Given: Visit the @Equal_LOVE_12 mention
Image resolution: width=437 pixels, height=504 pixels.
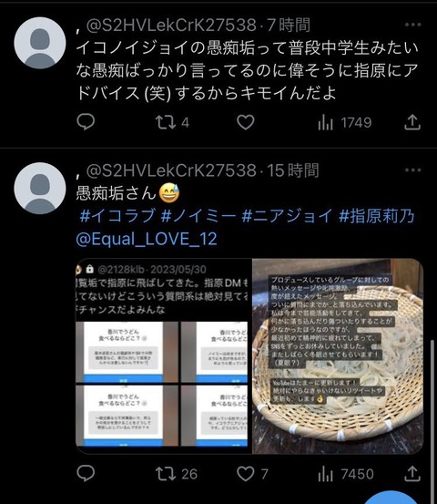Looking at the screenshot, I should [x=147, y=239].
